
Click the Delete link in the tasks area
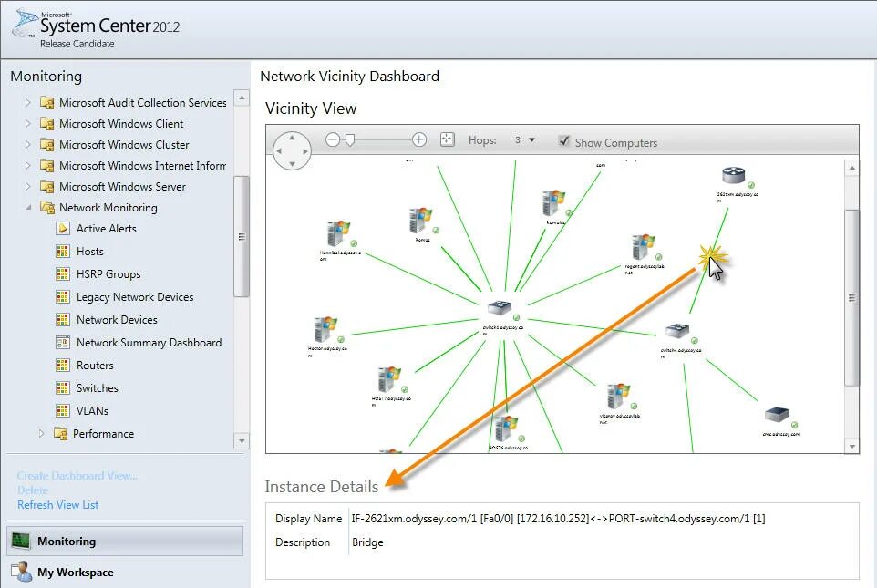coord(33,490)
